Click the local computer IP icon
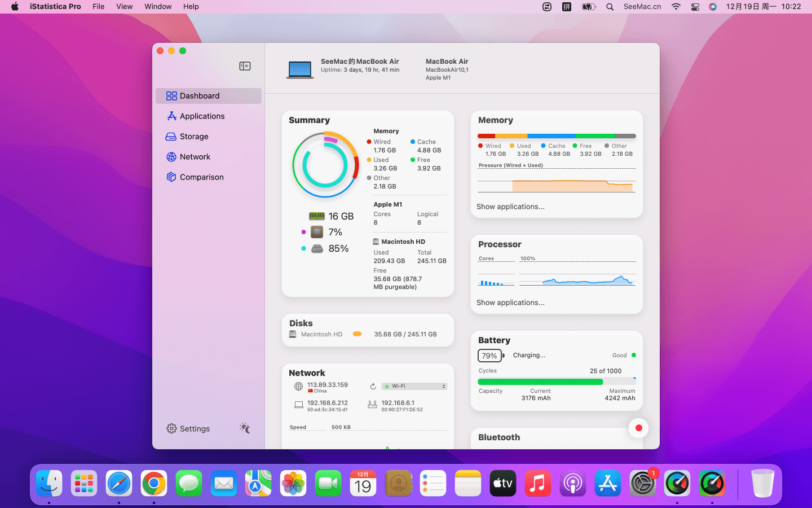 pyautogui.click(x=299, y=405)
